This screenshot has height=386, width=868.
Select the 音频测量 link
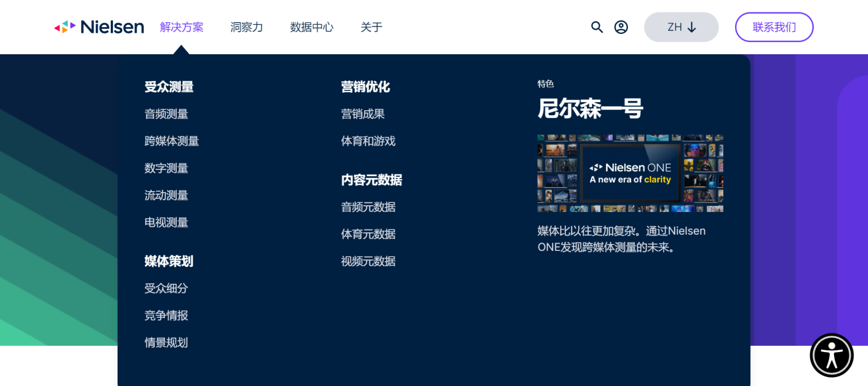166,114
